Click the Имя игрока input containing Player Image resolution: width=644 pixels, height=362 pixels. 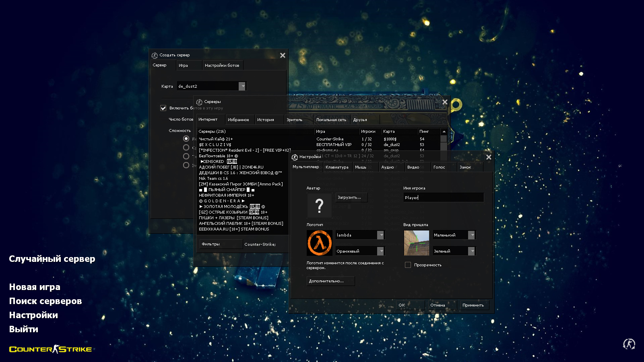[x=443, y=197]
